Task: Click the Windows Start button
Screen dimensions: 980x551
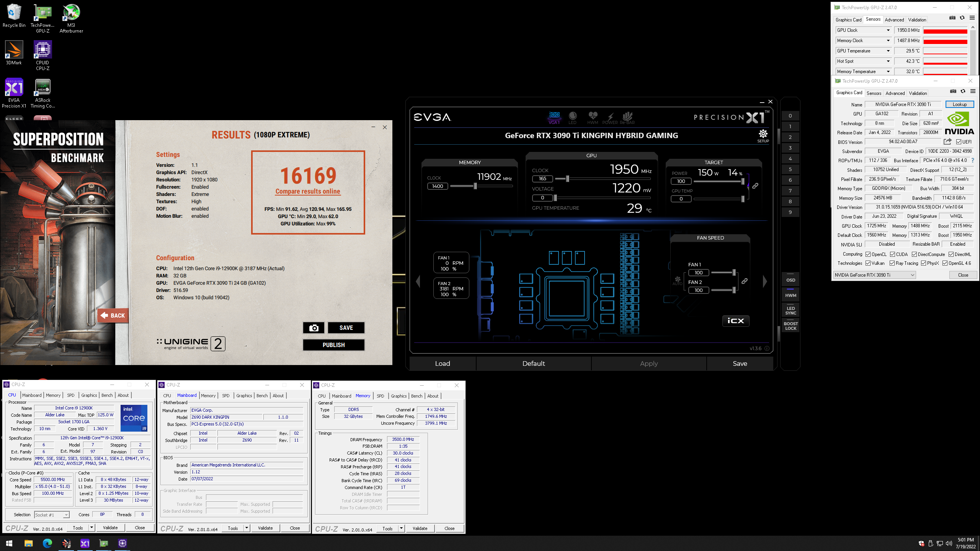Action: click(9, 543)
